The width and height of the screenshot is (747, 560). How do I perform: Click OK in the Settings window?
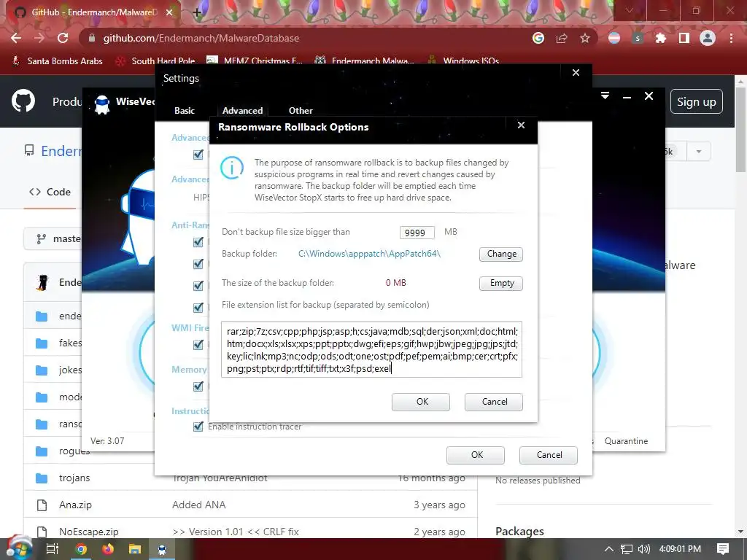[476, 455]
